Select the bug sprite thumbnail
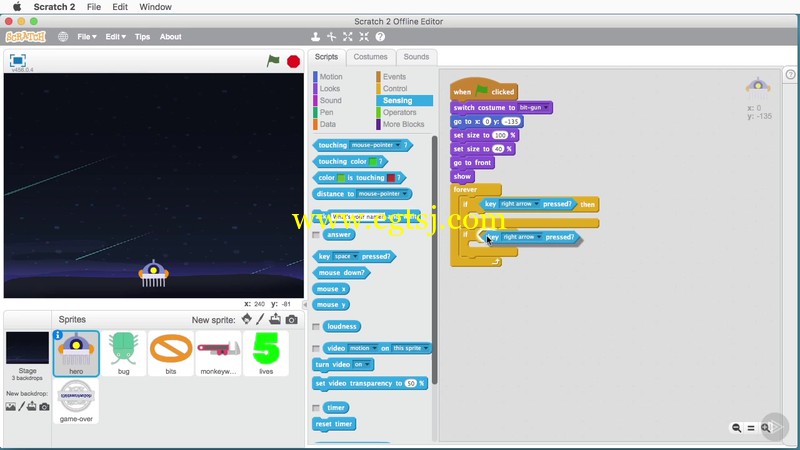This screenshot has height=450, width=800. point(123,353)
